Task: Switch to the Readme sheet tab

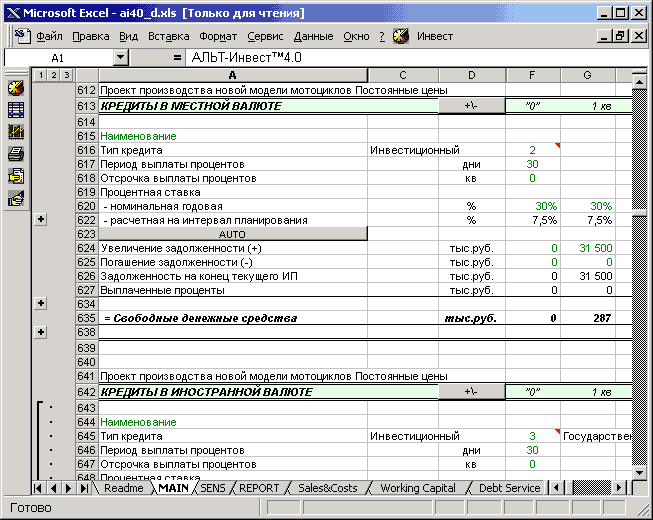Action: pyautogui.click(x=124, y=488)
